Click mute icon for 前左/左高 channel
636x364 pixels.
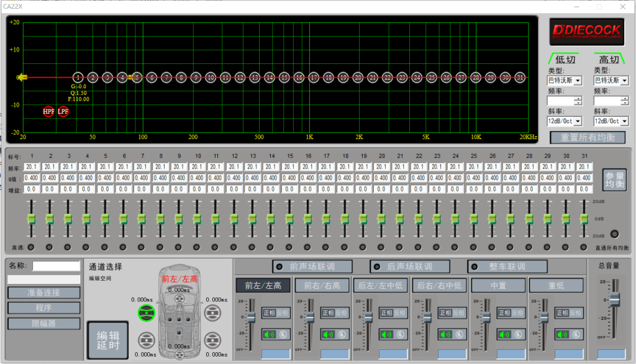coord(283,334)
